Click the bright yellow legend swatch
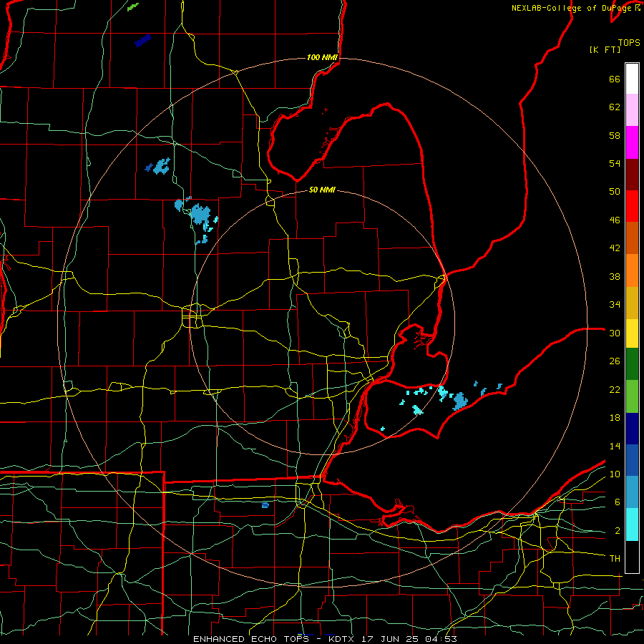The height and width of the screenshot is (644, 644). pos(632,333)
